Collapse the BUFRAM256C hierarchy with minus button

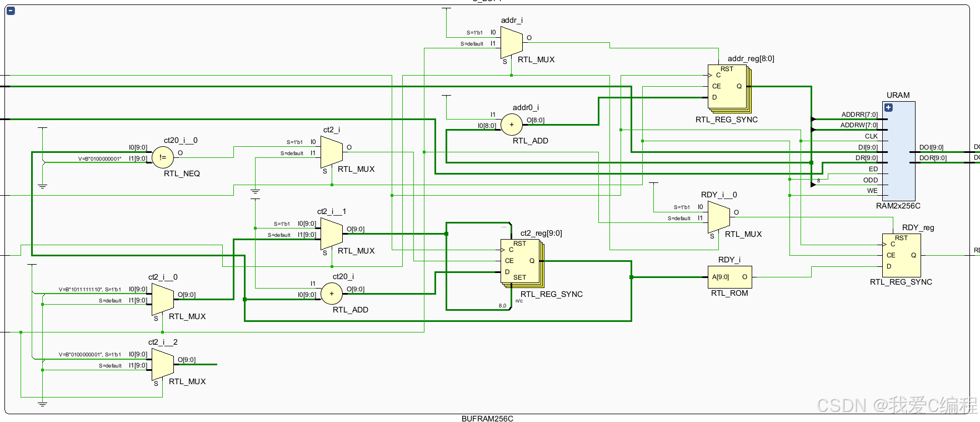[11, 11]
